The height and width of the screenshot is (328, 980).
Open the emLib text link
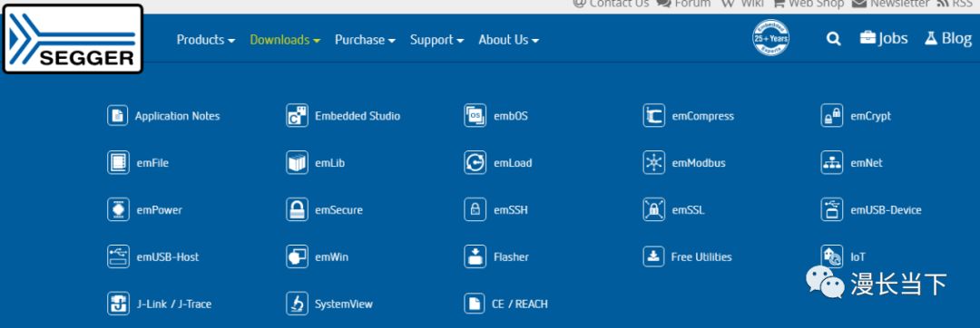click(330, 163)
